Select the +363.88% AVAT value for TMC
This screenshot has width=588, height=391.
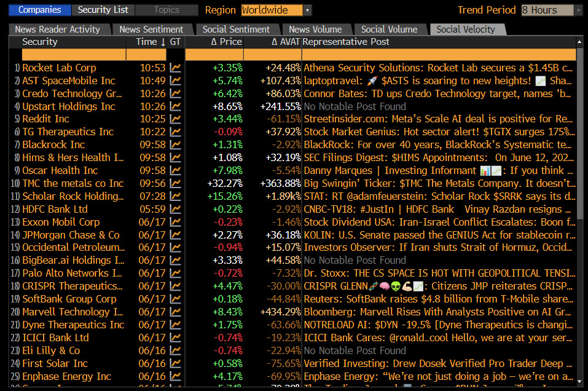click(x=281, y=183)
